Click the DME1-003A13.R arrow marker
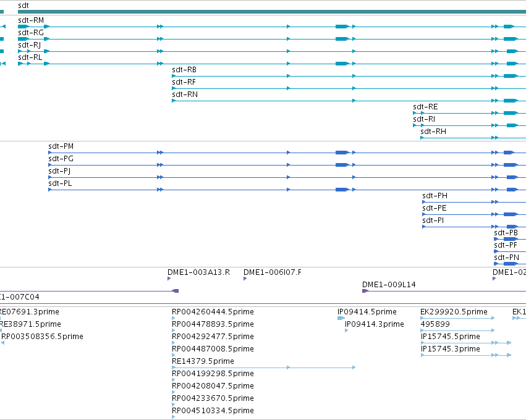Image resolution: width=526 pixels, height=420 pixels. coord(169,279)
